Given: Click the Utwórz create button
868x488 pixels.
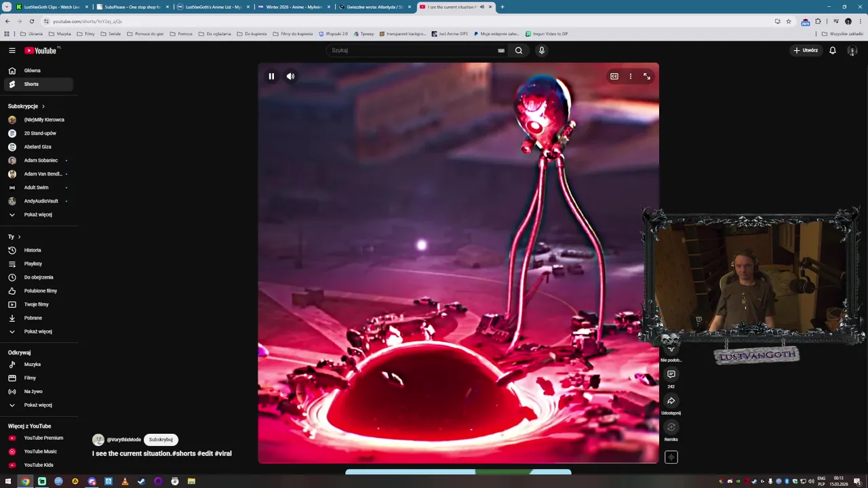Looking at the screenshot, I should point(806,50).
